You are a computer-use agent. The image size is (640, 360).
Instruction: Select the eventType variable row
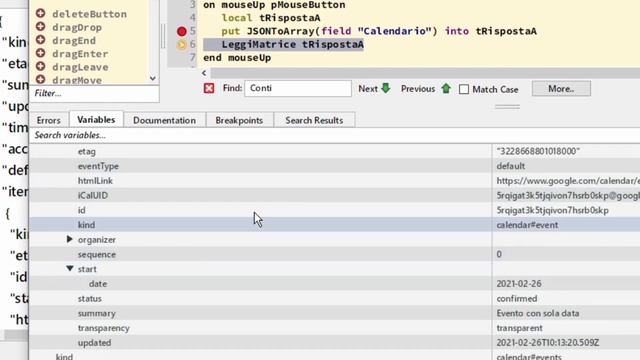(x=335, y=166)
